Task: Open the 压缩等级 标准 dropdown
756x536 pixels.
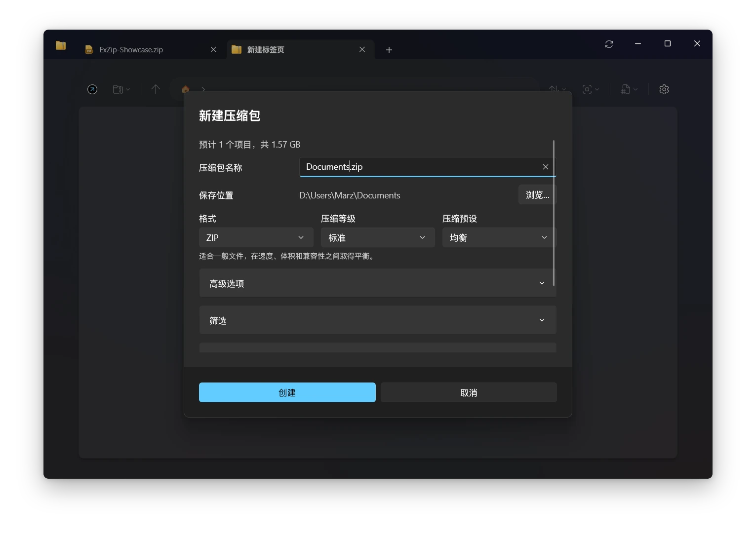Action: pos(378,237)
